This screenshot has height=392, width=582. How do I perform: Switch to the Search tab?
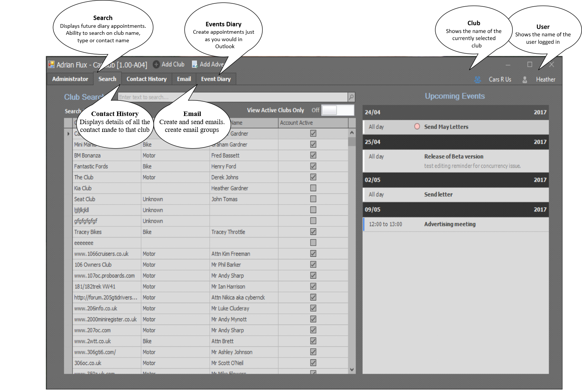107,79
